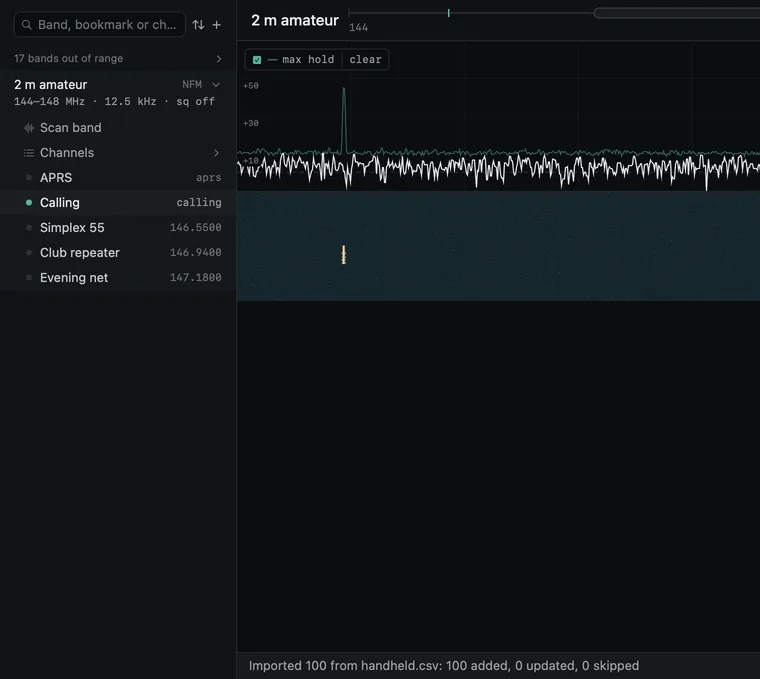Open the NFM mode dropdown
The width and height of the screenshot is (760, 679).
click(x=201, y=84)
